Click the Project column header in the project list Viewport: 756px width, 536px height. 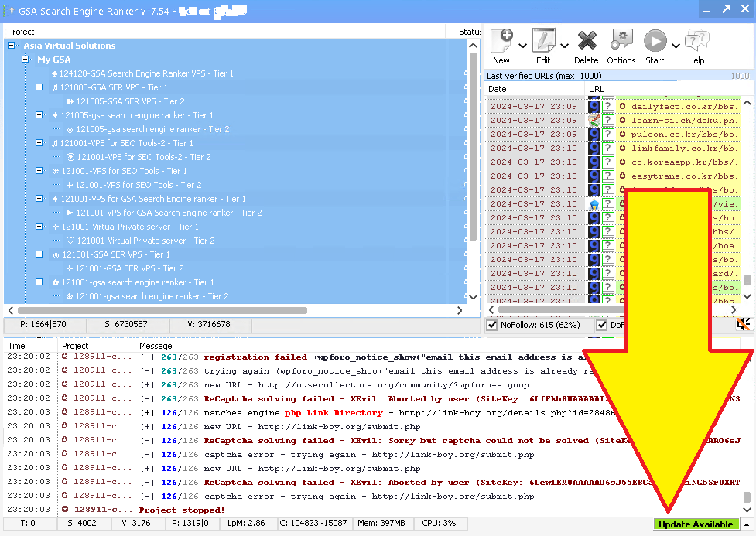[x=21, y=32]
